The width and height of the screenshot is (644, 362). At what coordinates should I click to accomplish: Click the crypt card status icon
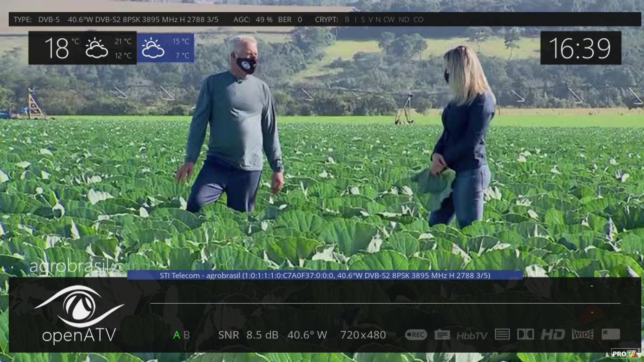coord(610,334)
